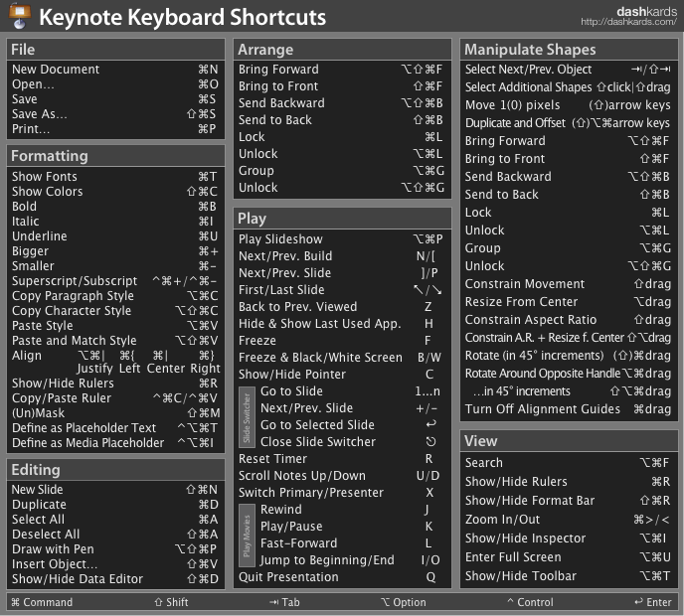Select the File section header
The width and height of the screenshot is (684, 616).
click(x=115, y=50)
